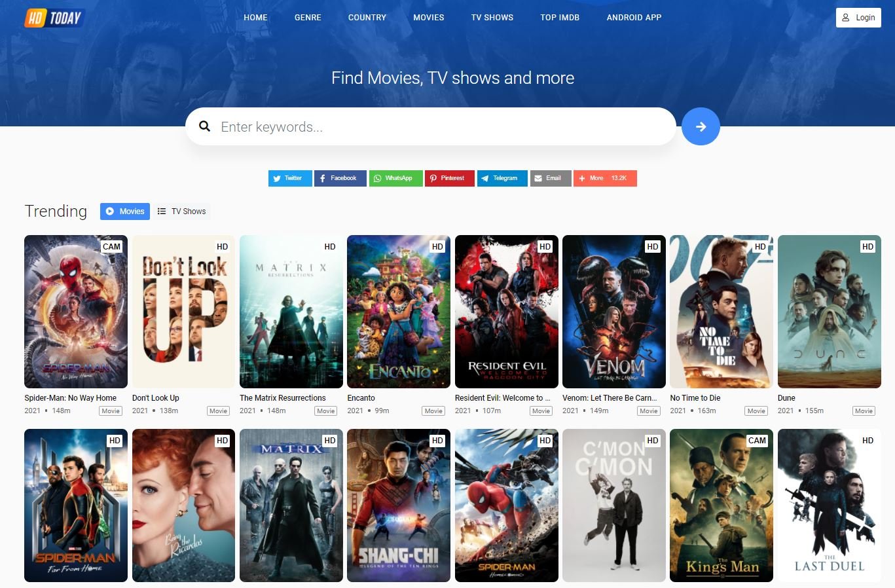Open The King's Man poster
Image resolution: width=895 pixels, height=588 pixels.
tap(721, 505)
